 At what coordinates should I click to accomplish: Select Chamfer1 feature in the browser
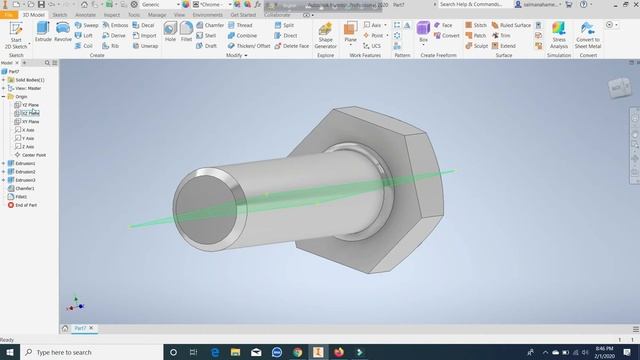click(21, 189)
